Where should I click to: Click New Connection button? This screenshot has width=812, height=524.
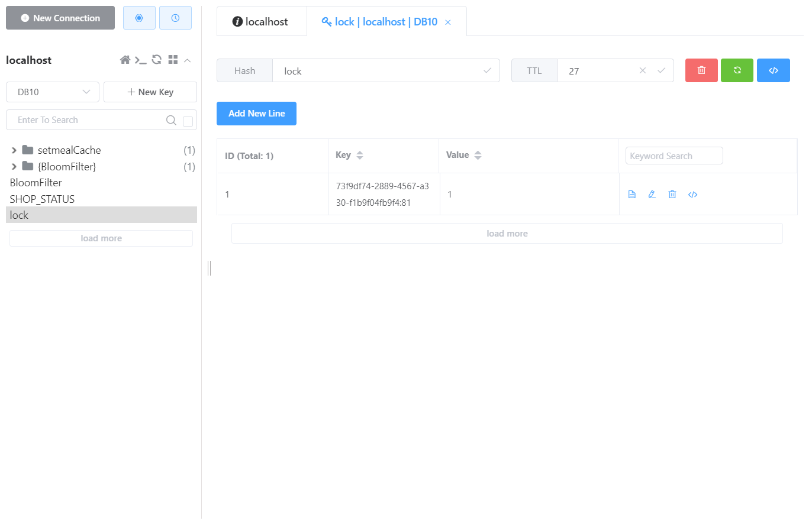[x=60, y=18]
